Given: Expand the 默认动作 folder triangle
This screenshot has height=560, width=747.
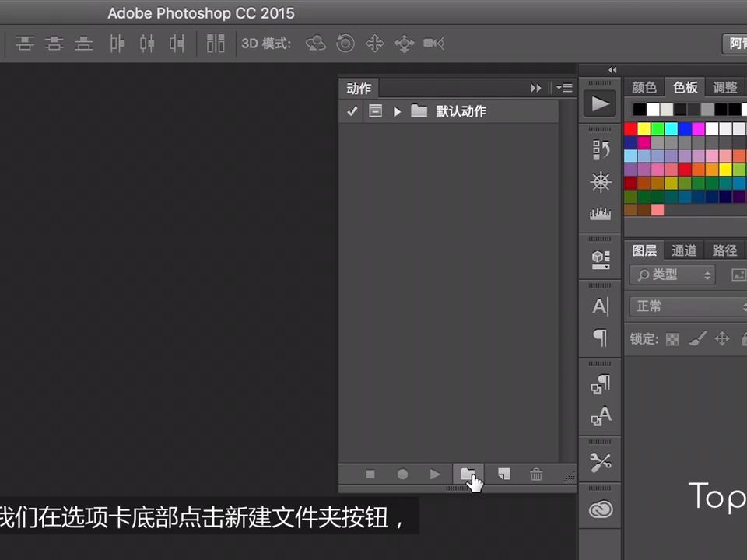Looking at the screenshot, I should (397, 111).
